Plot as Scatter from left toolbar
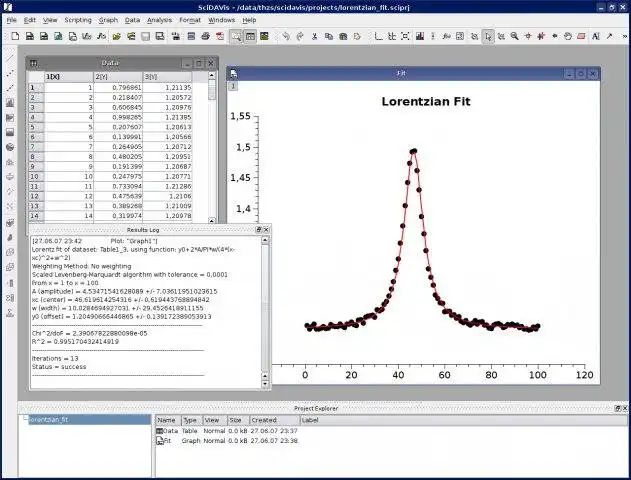 click(10, 73)
